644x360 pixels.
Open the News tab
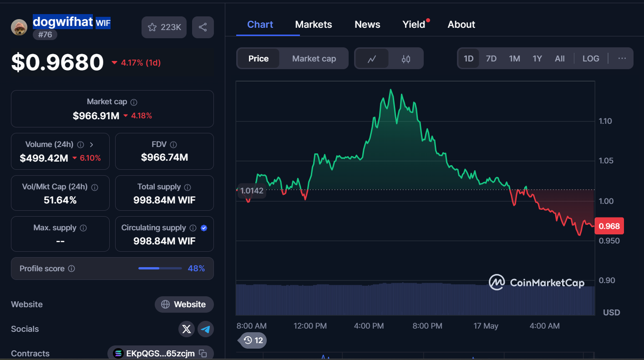pyautogui.click(x=367, y=25)
